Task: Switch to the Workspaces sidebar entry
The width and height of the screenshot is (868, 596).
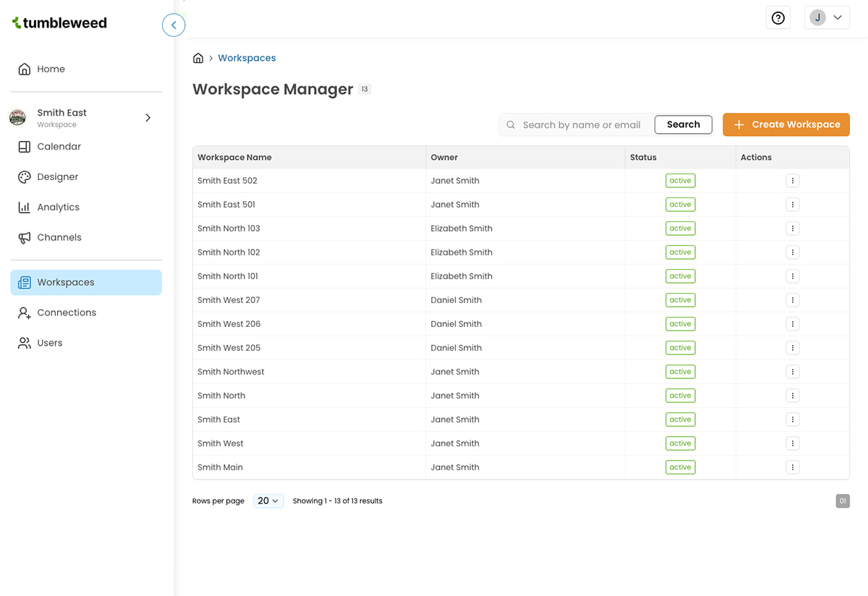Action: pos(65,282)
